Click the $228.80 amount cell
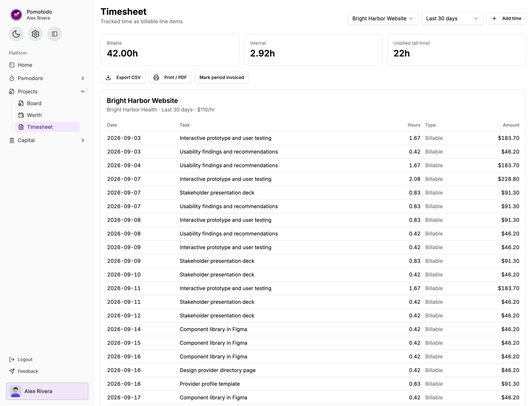The image size is (532, 406). [x=508, y=179]
